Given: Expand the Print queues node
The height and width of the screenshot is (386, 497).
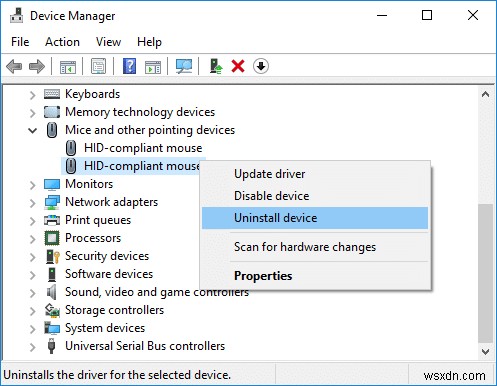Looking at the screenshot, I should point(32,221).
